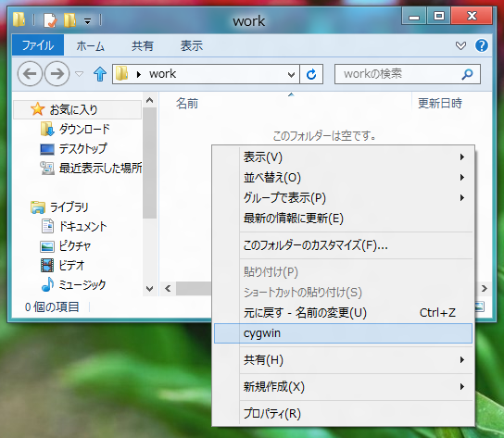Go up one folder level
Image resolution: width=504 pixels, height=438 pixels.
pyautogui.click(x=100, y=74)
